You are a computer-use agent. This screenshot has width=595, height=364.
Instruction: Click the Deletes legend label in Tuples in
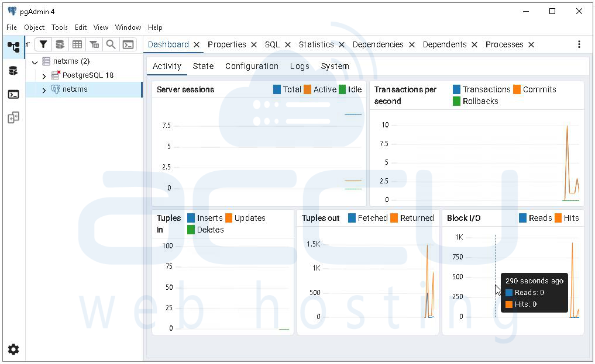point(210,230)
